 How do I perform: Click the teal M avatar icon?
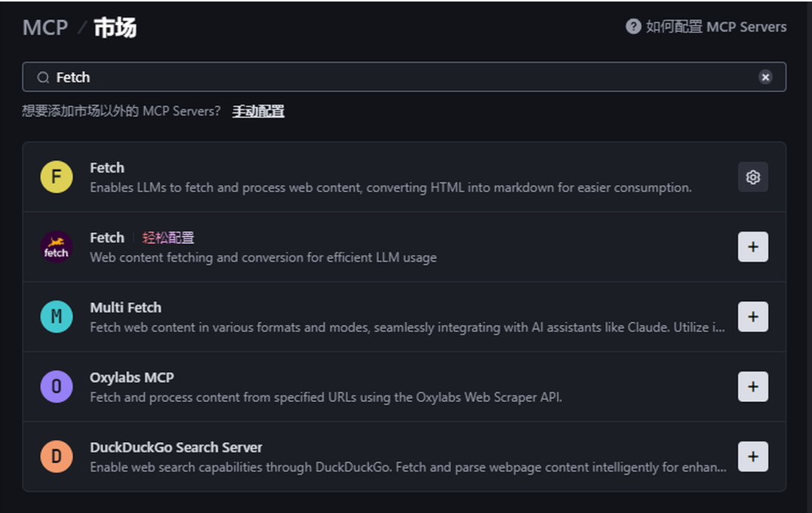(57, 317)
